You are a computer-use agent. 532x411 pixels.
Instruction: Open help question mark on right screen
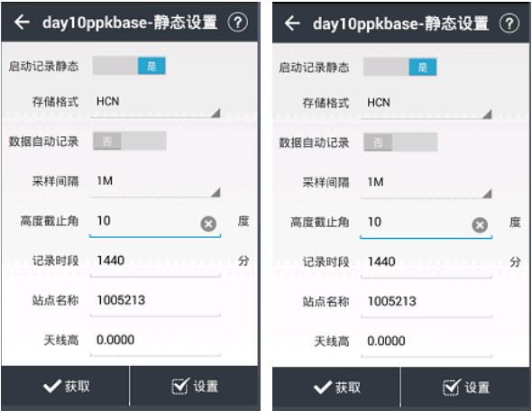coord(509,23)
